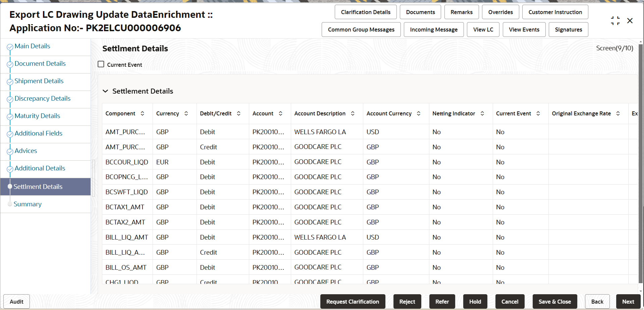Go to the Discrepancy Details section
The width and height of the screenshot is (644, 310).
(43, 98)
